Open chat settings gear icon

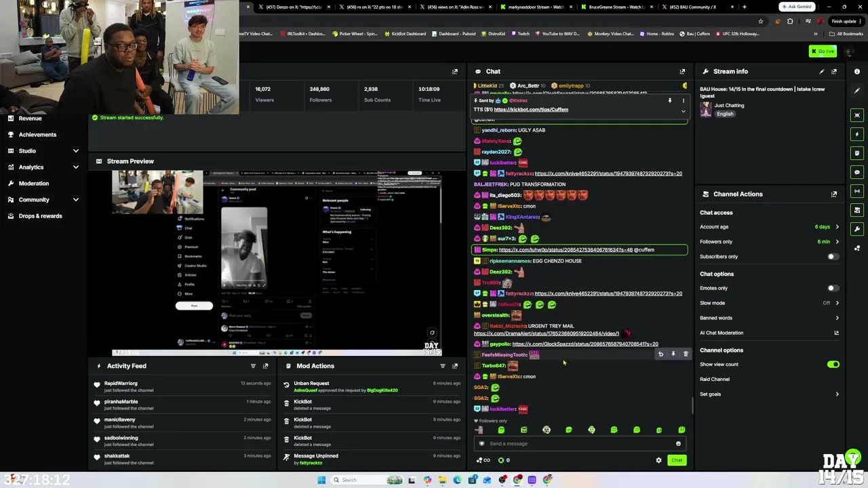(658, 460)
